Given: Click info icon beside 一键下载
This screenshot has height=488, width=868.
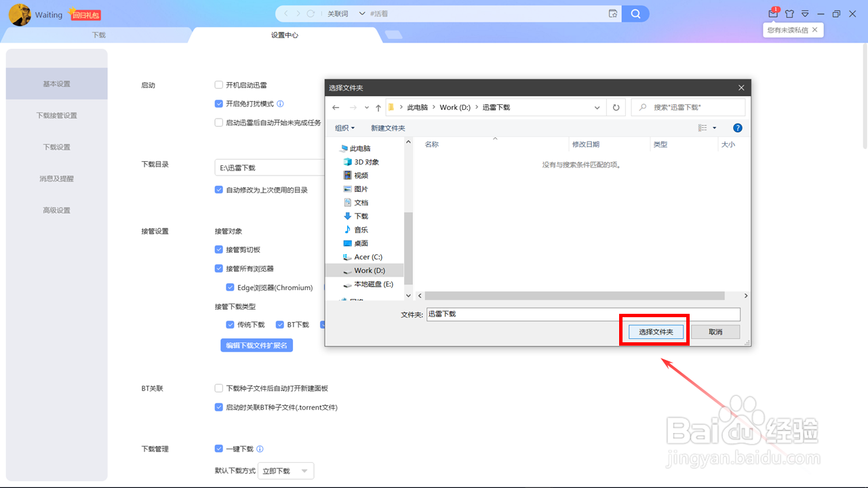Looking at the screenshot, I should click(260, 449).
